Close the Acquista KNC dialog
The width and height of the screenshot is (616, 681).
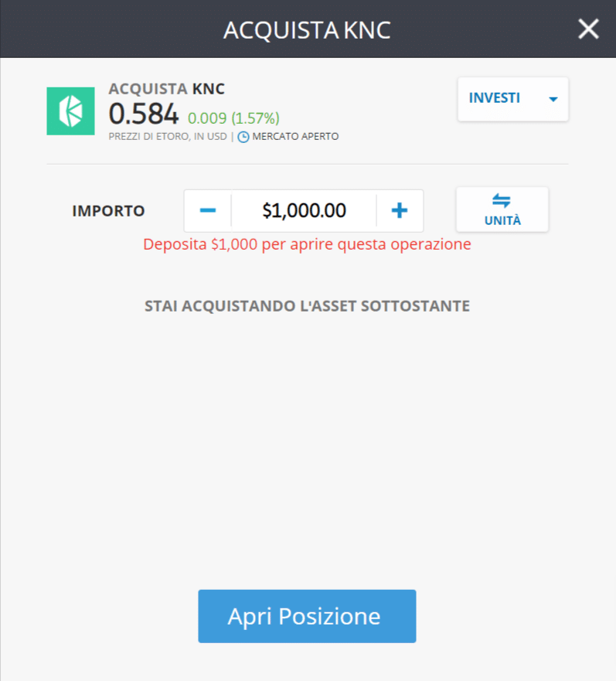click(588, 29)
